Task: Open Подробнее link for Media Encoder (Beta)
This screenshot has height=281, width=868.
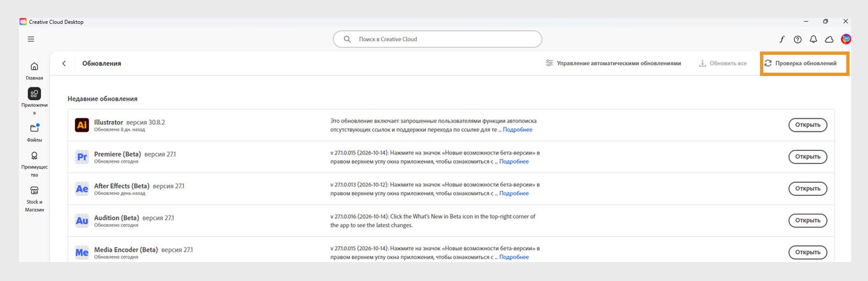Action: tap(514, 257)
